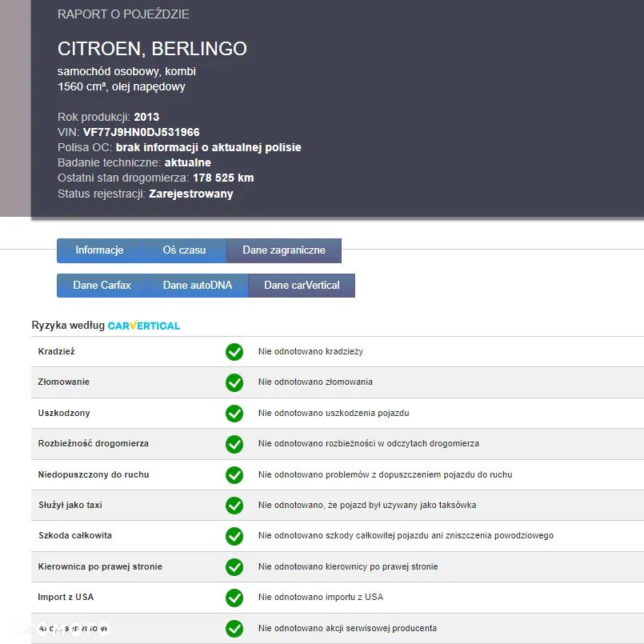
Task: Click check icon for Służył jako taxi
Action: click(x=234, y=505)
